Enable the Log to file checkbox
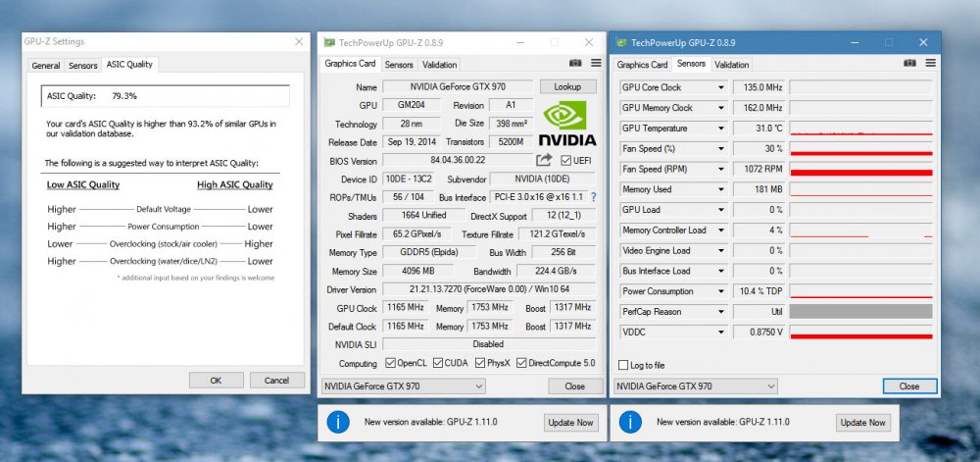The image size is (980, 462). point(623,365)
